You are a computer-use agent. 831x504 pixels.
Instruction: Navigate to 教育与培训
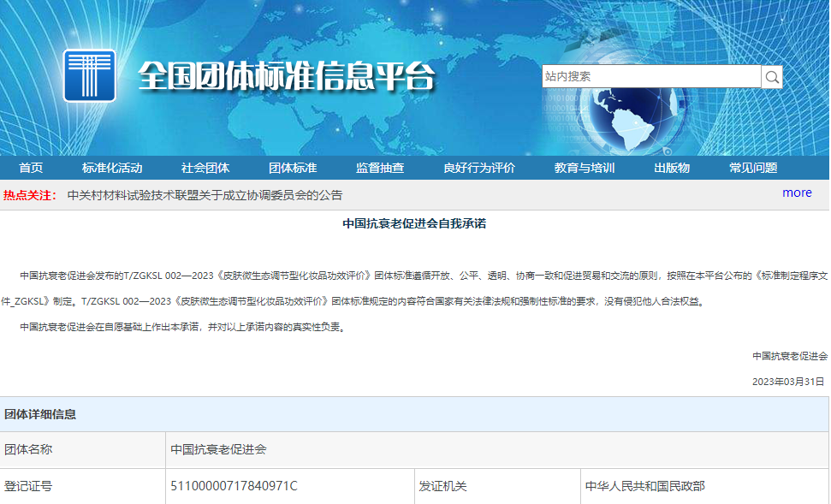[x=585, y=168]
